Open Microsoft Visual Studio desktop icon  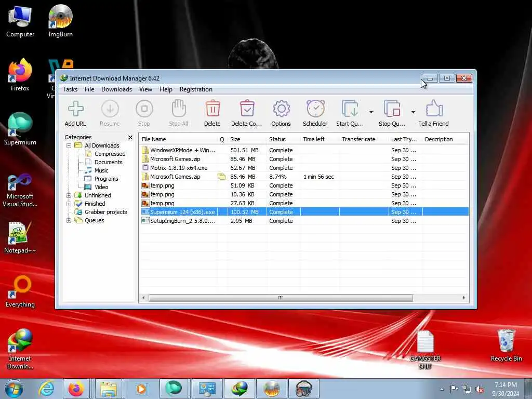pyautogui.click(x=20, y=190)
